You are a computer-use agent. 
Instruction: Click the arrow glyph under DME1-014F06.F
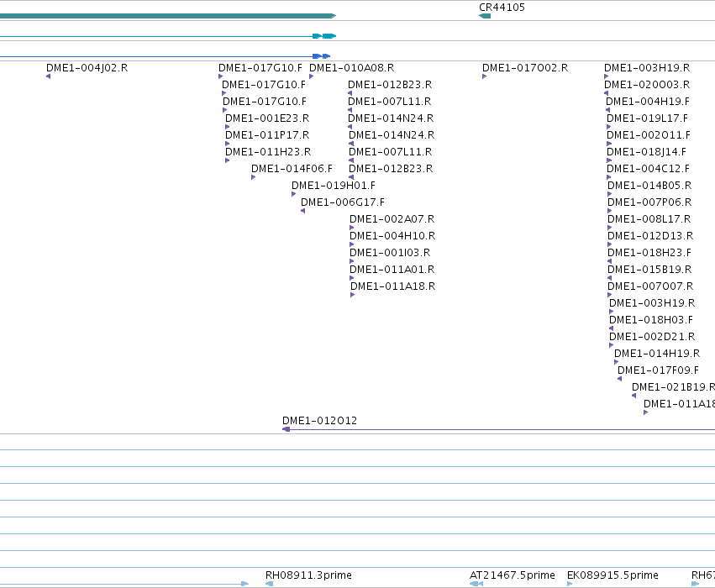[x=253, y=177]
